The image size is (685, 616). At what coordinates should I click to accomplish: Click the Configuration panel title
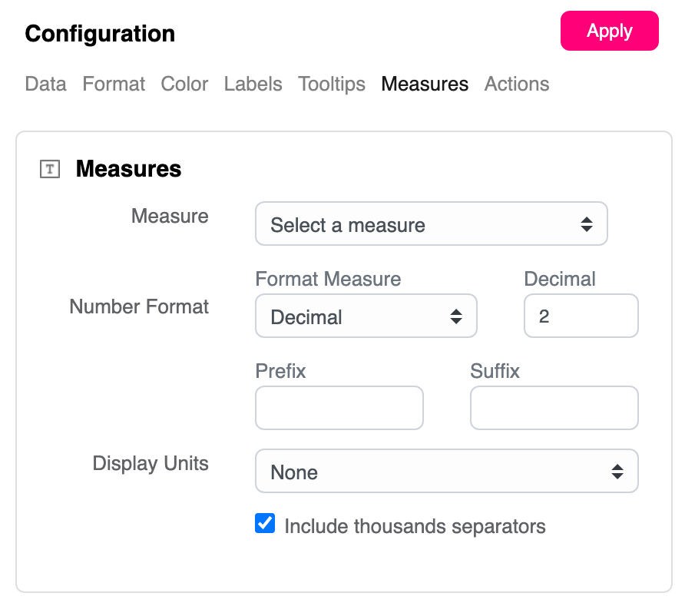(x=100, y=34)
